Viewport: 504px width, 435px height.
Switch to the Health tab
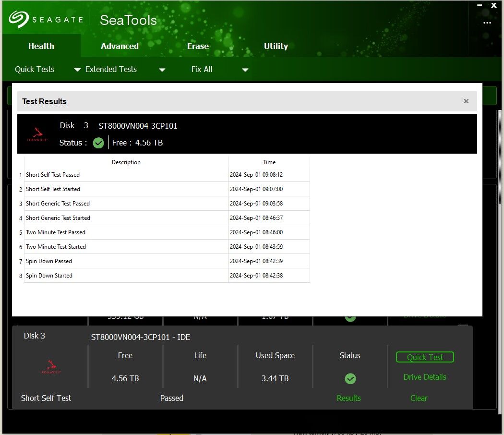(41, 46)
